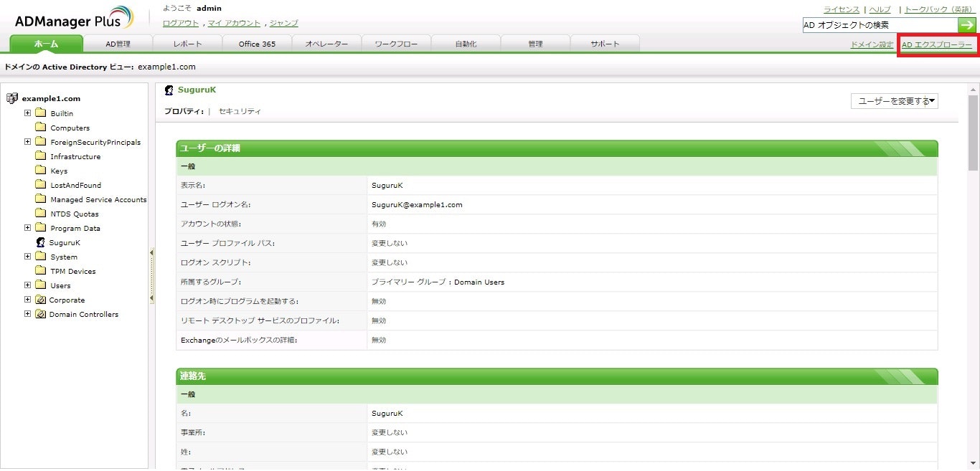Screen dimensions: 980x471
Task: Click the プライマリー グループ：Domain Users value
Action: point(438,282)
